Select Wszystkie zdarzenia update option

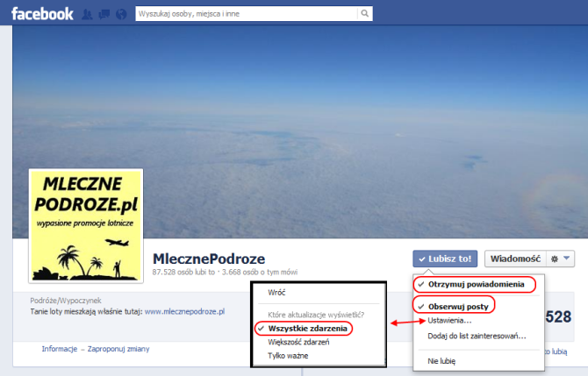pyautogui.click(x=308, y=328)
